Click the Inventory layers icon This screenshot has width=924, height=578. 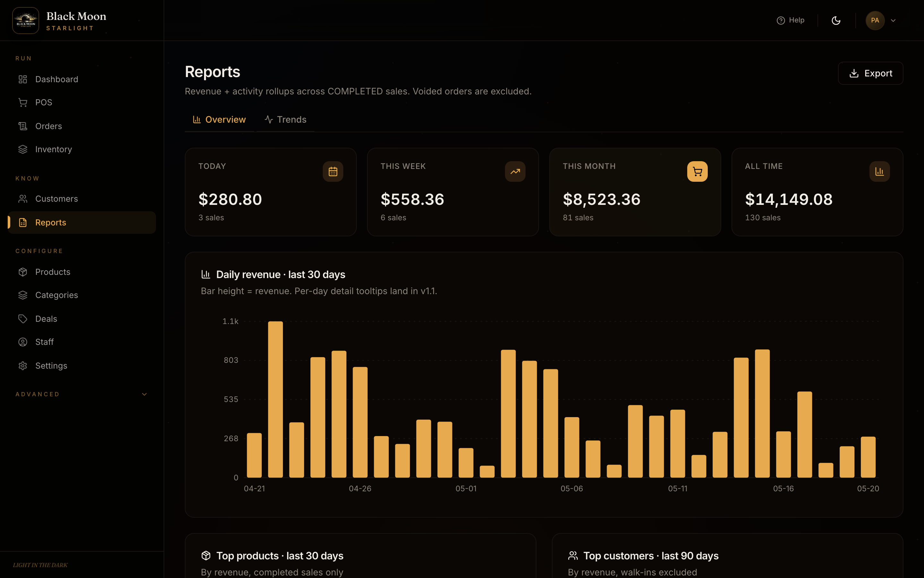(23, 149)
